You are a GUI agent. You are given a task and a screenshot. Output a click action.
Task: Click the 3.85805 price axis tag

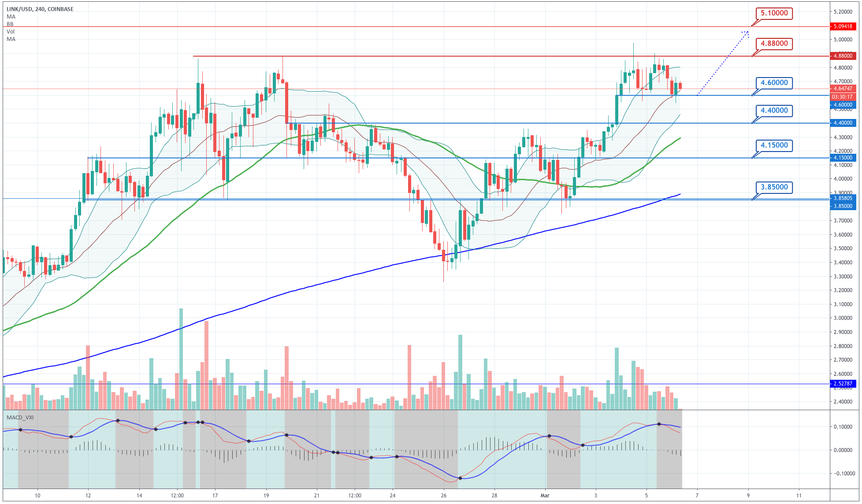pos(843,198)
